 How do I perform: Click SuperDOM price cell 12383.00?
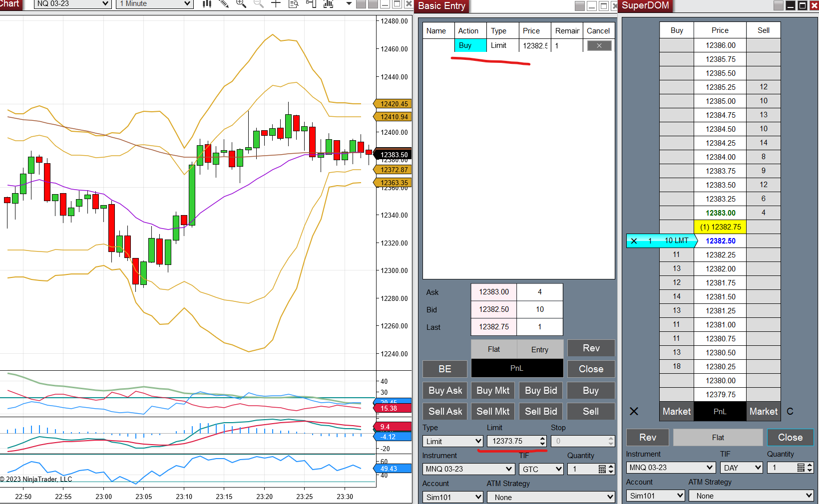click(720, 213)
